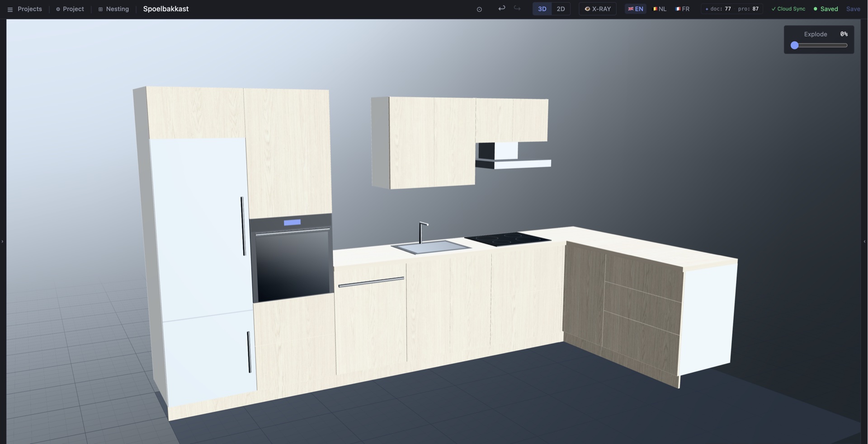This screenshot has width=868, height=444.
Task: Expand the right side panel arrow
Action: [864, 242]
